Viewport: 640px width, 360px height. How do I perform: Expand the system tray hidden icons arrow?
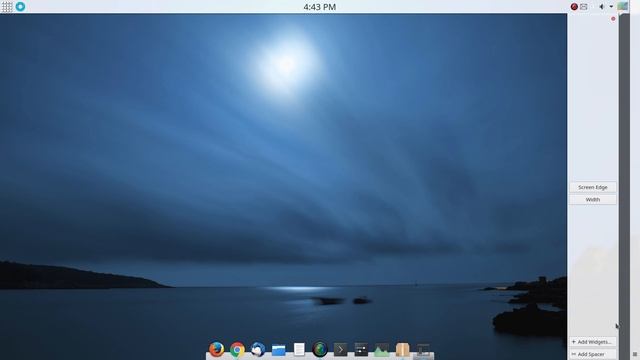coord(611,7)
